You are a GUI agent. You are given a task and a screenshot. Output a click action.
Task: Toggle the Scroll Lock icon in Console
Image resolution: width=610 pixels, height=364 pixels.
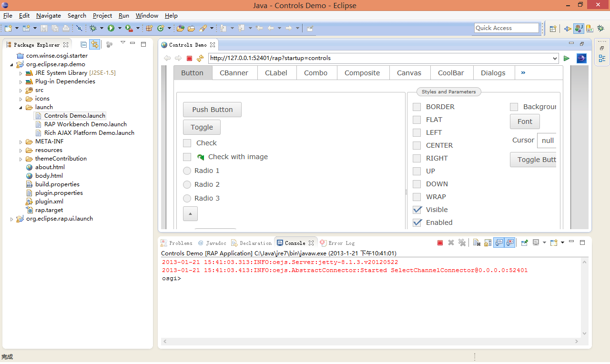point(488,243)
